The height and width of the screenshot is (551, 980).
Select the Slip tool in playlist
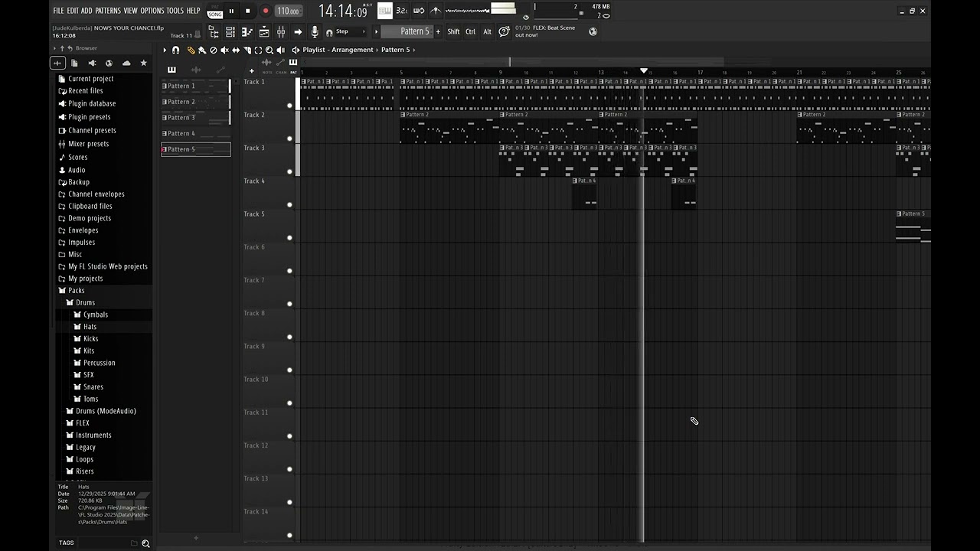point(236,50)
